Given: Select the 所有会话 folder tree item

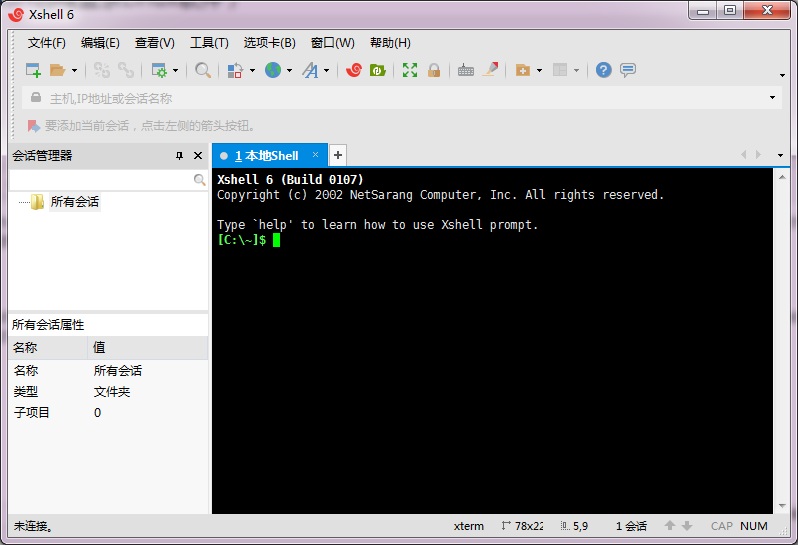Looking at the screenshot, I should 74,202.
